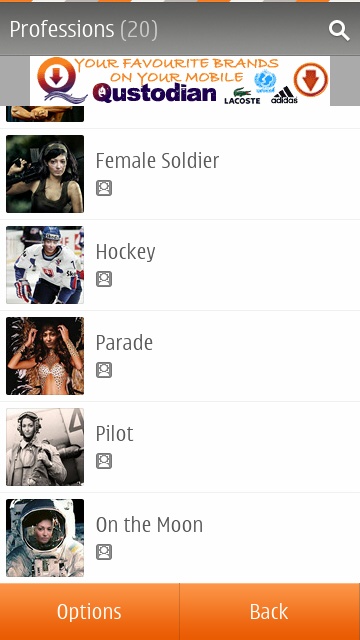Choose the Pilot template title
The height and width of the screenshot is (640, 360).
114,433
